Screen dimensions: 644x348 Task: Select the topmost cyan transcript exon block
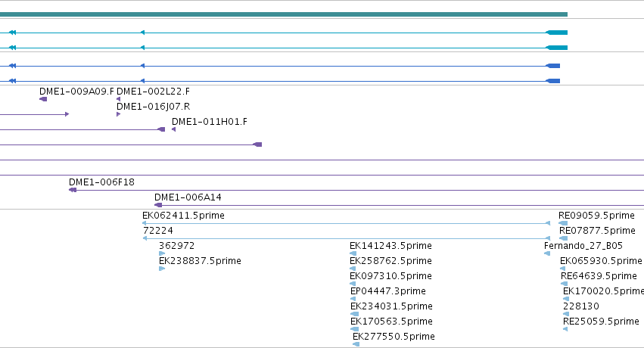557,33
